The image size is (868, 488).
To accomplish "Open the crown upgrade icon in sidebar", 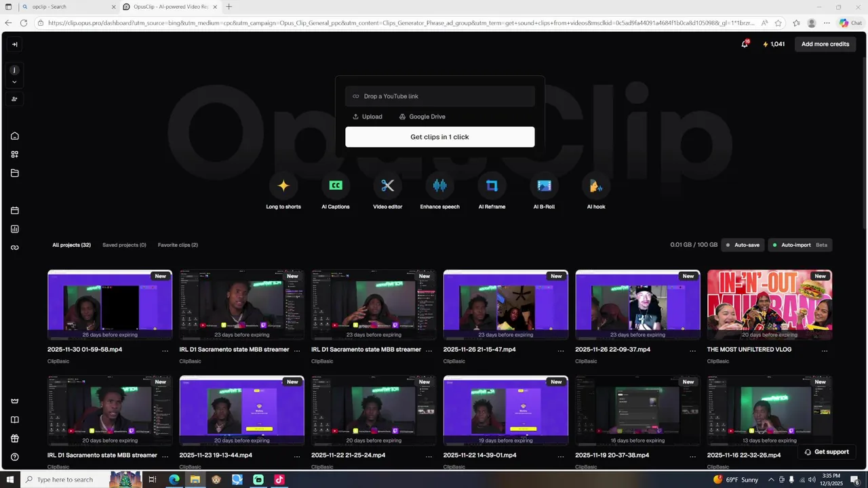I will tap(15, 401).
